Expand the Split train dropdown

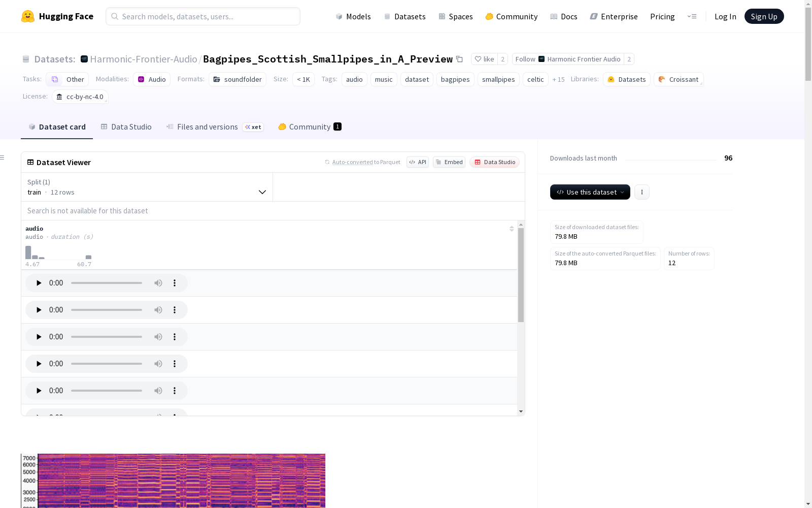tap(147, 187)
